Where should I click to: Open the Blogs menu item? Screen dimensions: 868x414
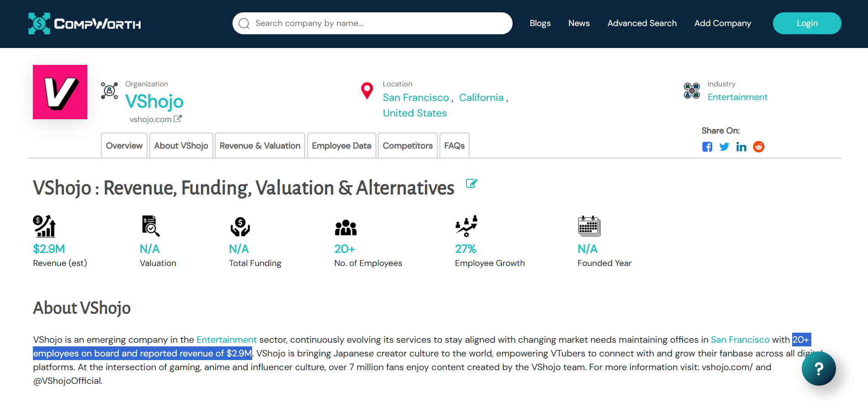540,23
